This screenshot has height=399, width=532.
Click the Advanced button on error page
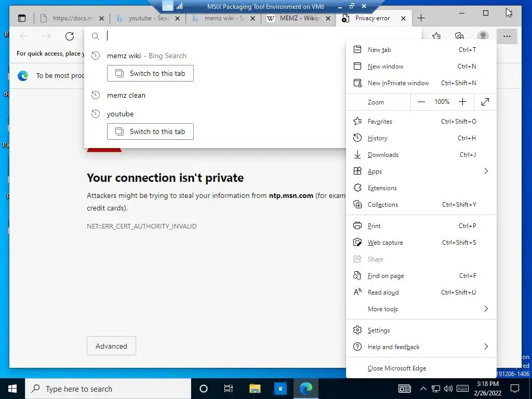pyautogui.click(x=111, y=346)
